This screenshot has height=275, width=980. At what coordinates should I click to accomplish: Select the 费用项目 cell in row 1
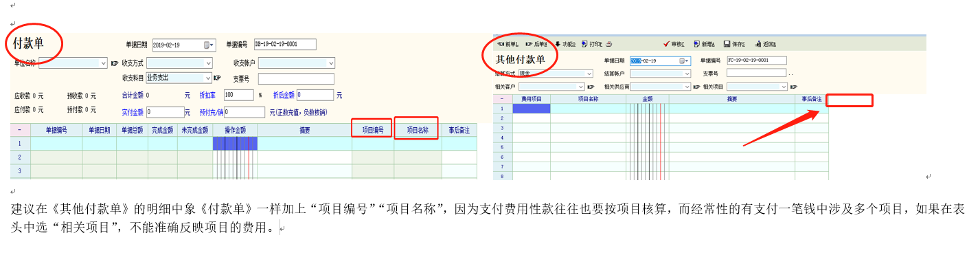point(531,109)
